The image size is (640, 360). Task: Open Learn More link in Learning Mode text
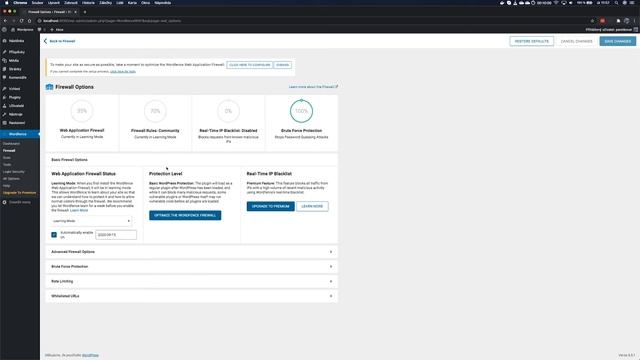(x=79, y=210)
